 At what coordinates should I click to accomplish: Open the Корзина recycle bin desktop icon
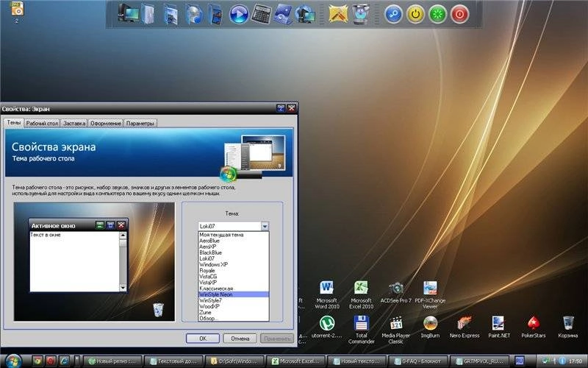567,327
